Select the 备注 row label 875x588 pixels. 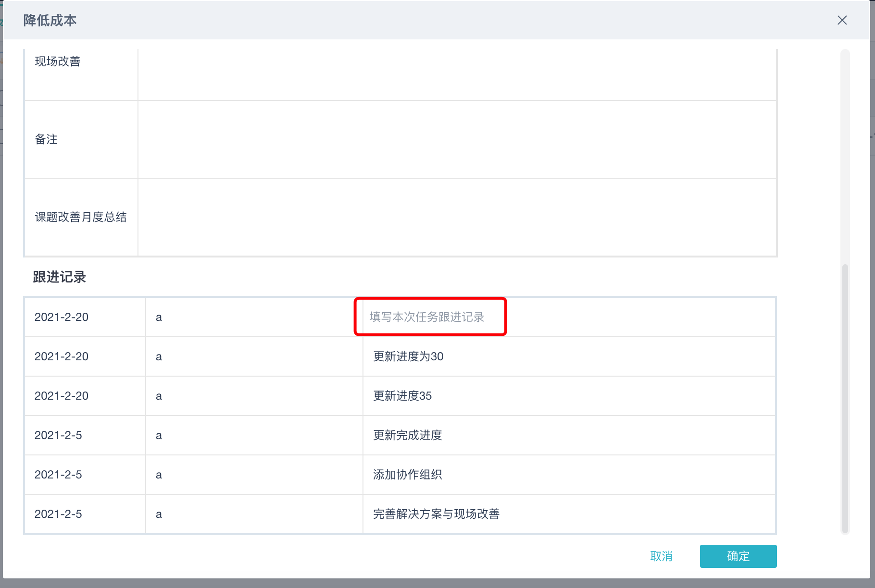click(46, 139)
